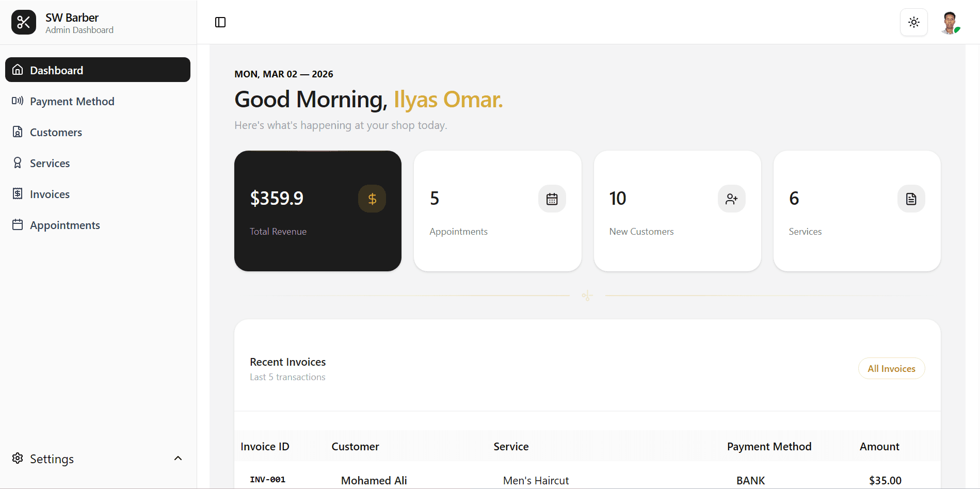Viewport: 980px width, 489px height.
Task: Go to Dashboard in the sidebar
Action: point(98,70)
